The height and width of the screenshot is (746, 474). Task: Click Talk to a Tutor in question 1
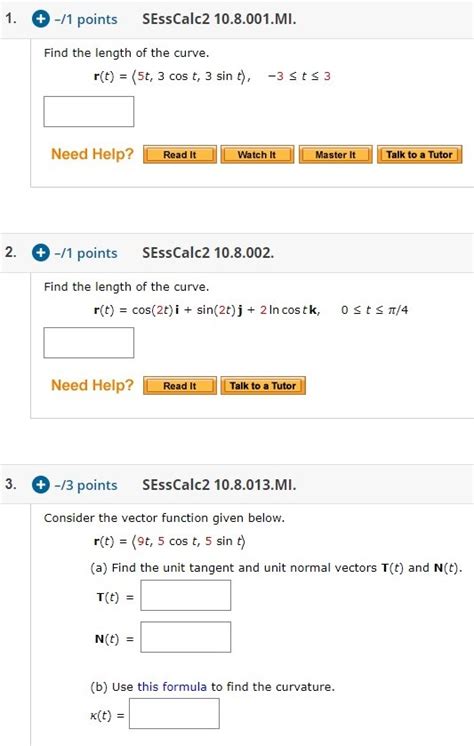[x=419, y=155]
